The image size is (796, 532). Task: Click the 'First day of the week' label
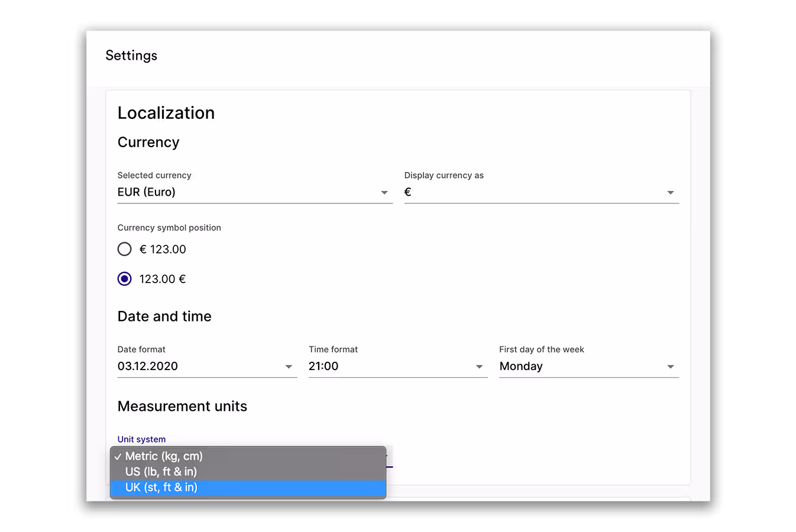(542, 349)
